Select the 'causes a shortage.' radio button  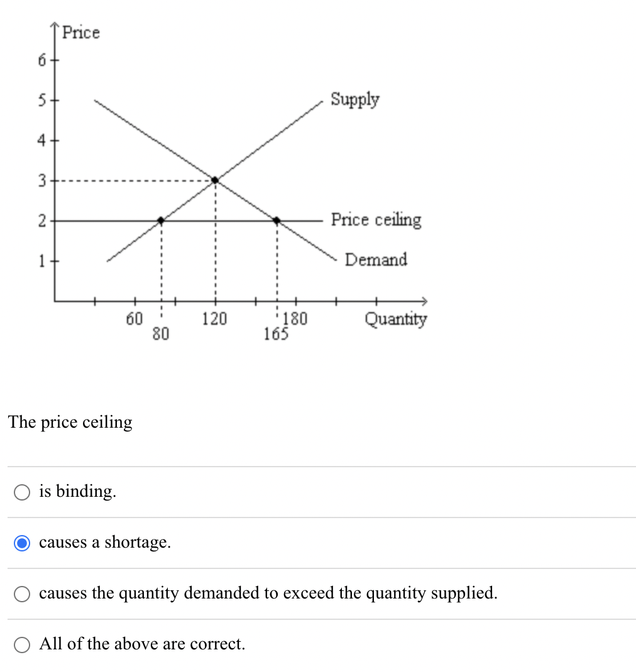pos(22,543)
